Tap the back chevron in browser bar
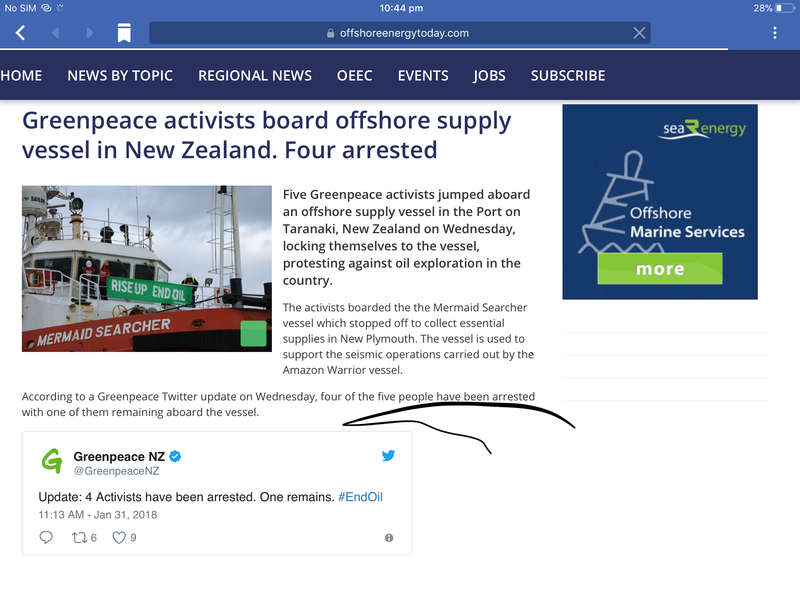Viewport: 800px width, 600px height. click(20, 33)
